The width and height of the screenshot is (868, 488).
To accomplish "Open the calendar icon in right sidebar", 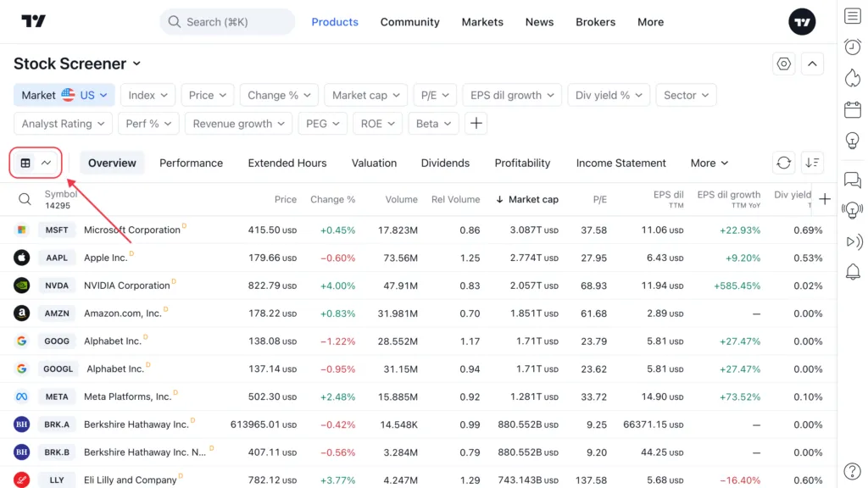I will pos(853,109).
